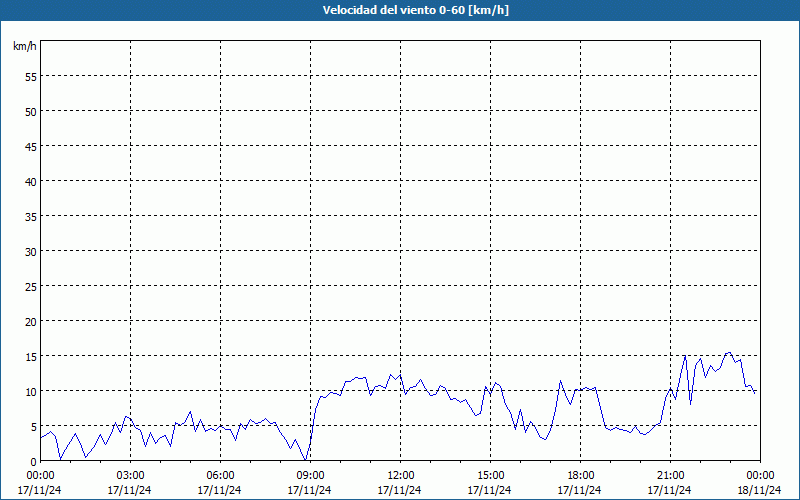800x500 pixels.
Task: Select the "17/11/24" date under 09:00
Action: [310, 490]
